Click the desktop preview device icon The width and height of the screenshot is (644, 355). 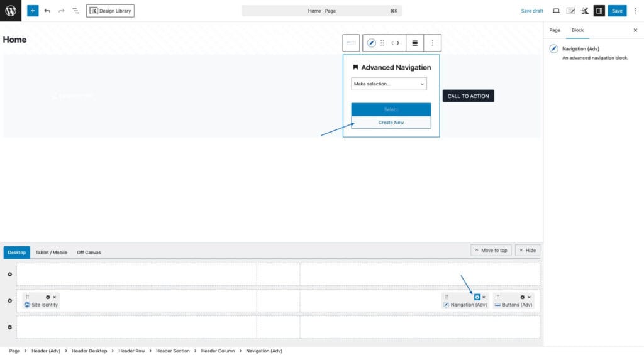pyautogui.click(x=556, y=11)
